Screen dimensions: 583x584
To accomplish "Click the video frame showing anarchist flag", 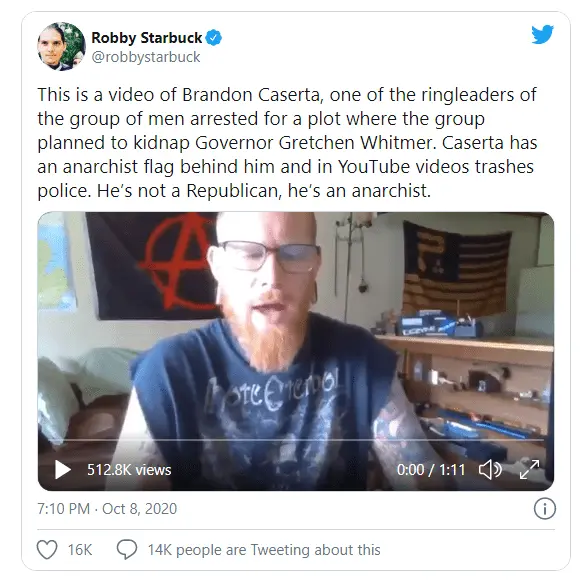I will click(296, 351).
